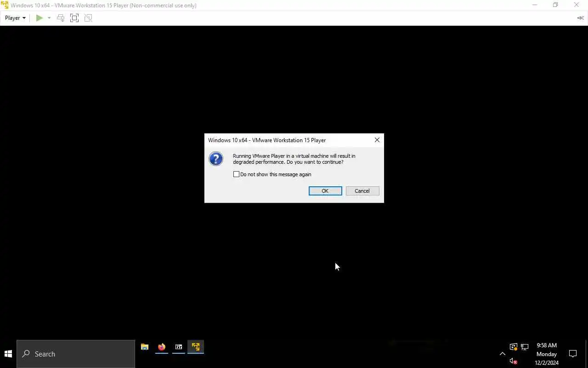The image size is (588, 368).
Task: Open 7-Zip from the taskbar
Action: click(179, 347)
